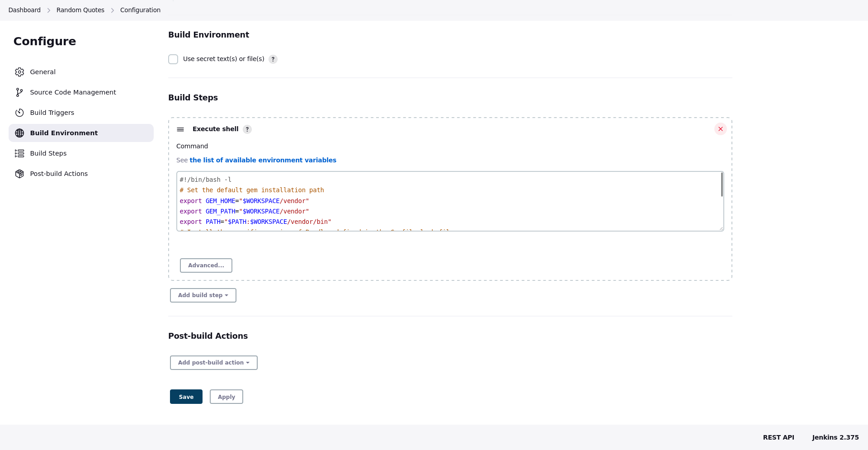Grab the Execute shell drag handle icon
Viewport: 868px width, 450px height.
pyautogui.click(x=180, y=129)
